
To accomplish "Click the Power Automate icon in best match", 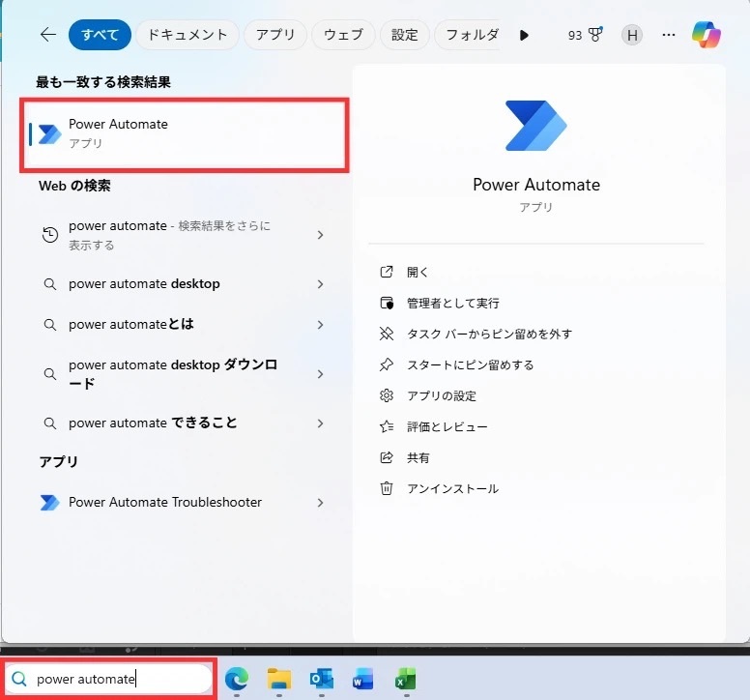I will point(49,134).
